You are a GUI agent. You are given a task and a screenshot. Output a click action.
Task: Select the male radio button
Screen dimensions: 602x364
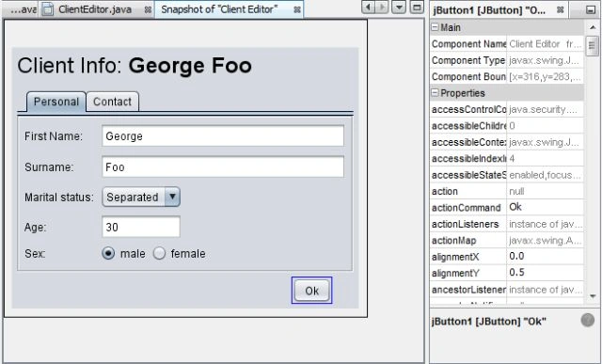click(108, 253)
